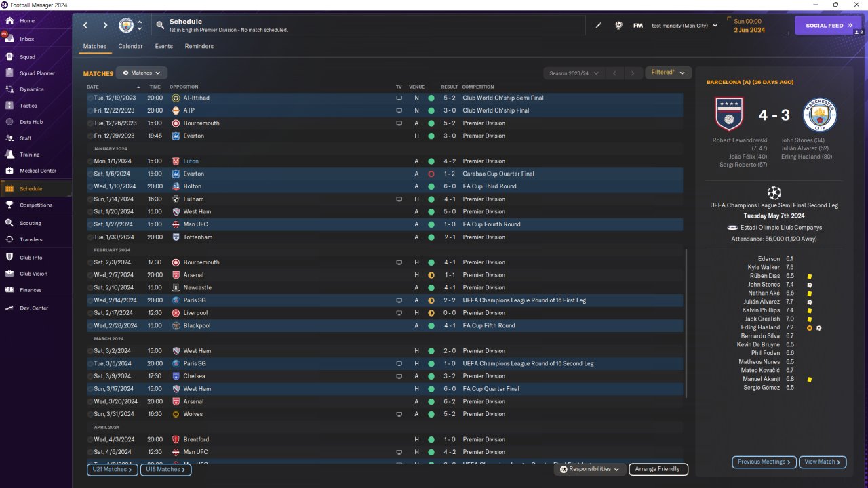Toggle the check circle on the Wolves row
This screenshot has width=868, height=488.
(91, 414)
